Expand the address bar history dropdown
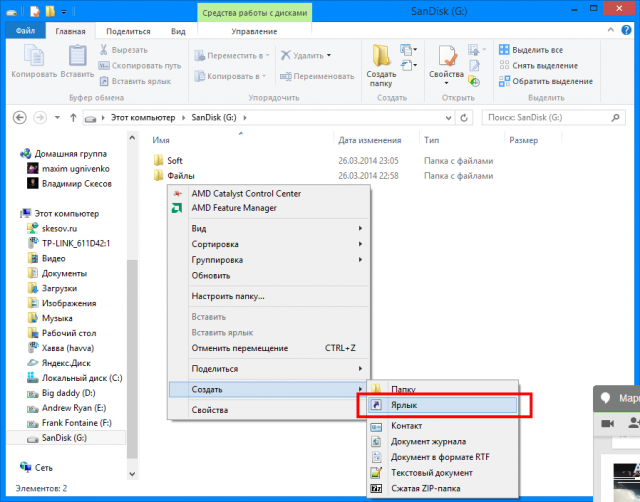Viewport: 640px width, 502px height. (x=448, y=118)
